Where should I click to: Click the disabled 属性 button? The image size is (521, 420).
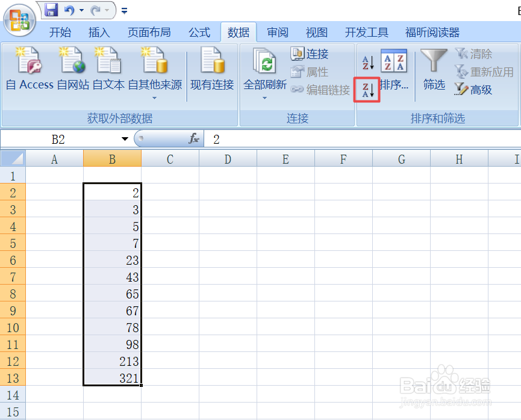tap(310, 72)
